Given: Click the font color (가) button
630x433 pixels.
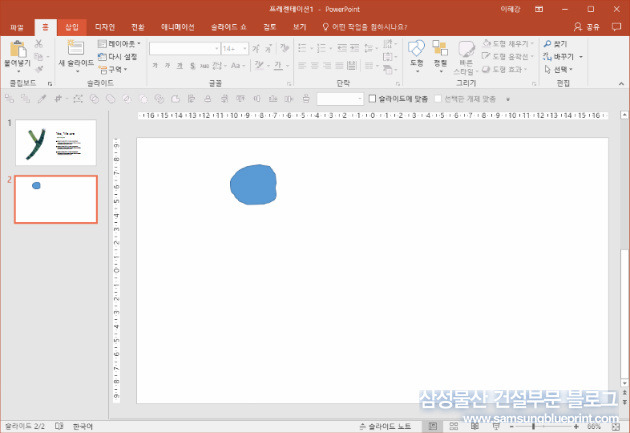Looking at the screenshot, I should coord(278,65).
